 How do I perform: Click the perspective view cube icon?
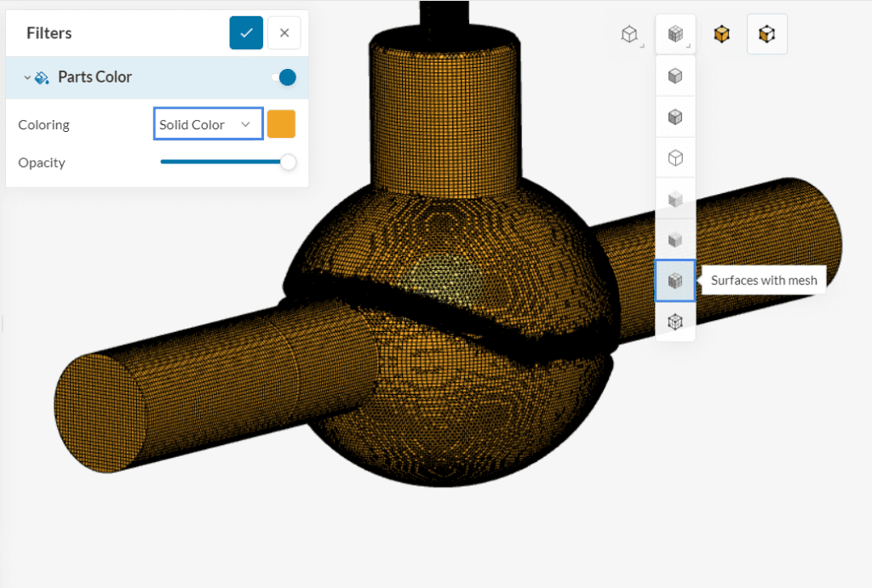click(x=629, y=34)
